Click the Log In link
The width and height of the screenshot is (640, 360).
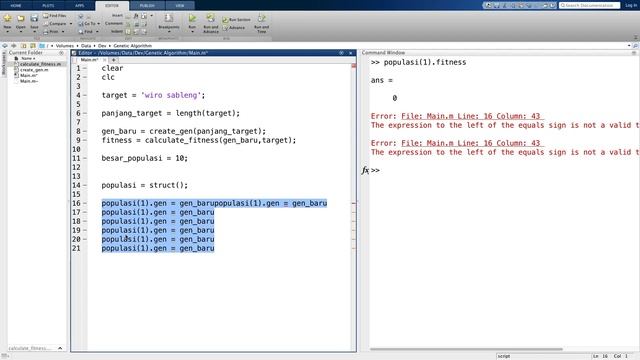pyautogui.click(x=631, y=5)
